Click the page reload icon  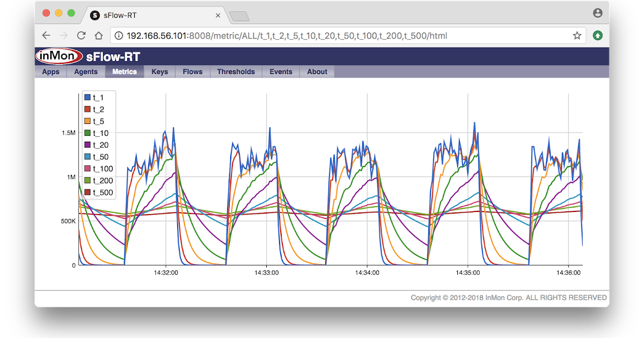click(81, 35)
